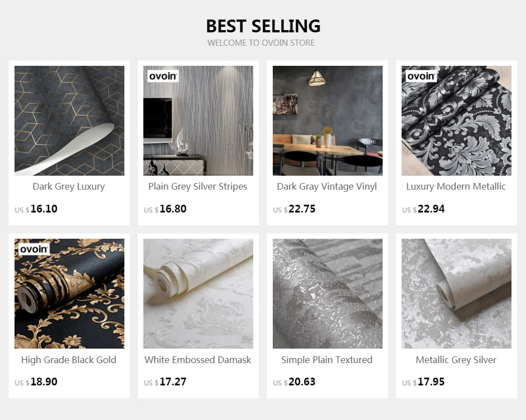Select the Dark Gray Vintage Vinyl title

(327, 186)
